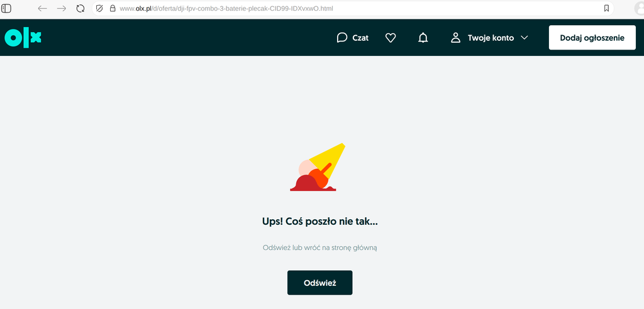
Task: Open the Twoje konto menu label
Action: click(x=491, y=38)
